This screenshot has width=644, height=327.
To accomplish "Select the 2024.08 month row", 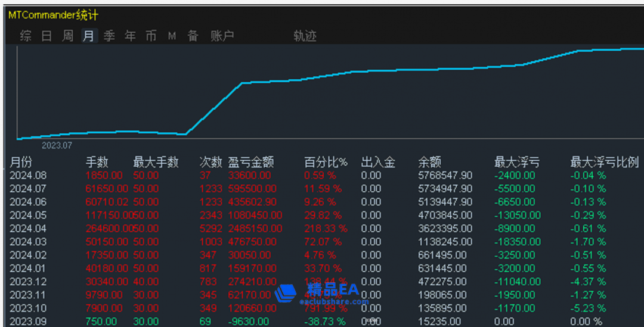I will click(324, 176).
